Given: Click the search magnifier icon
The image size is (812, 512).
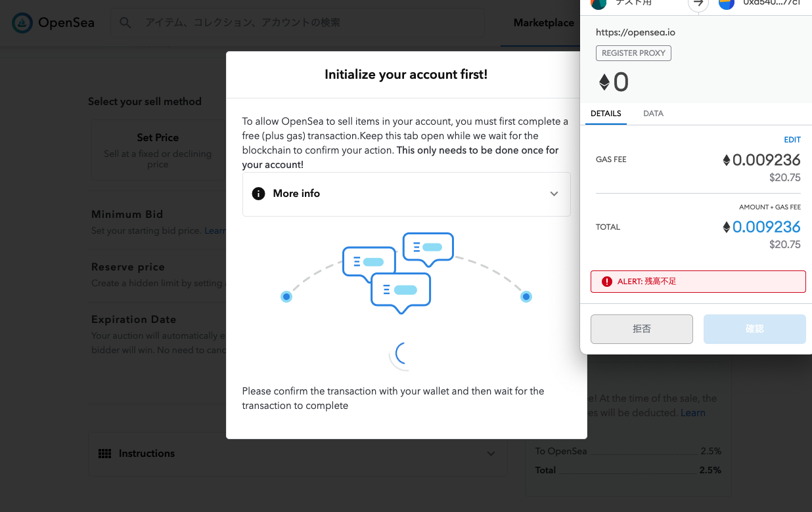Looking at the screenshot, I should click(x=125, y=23).
